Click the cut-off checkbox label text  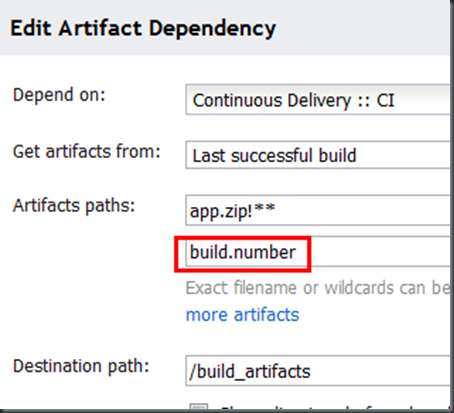point(335,408)
